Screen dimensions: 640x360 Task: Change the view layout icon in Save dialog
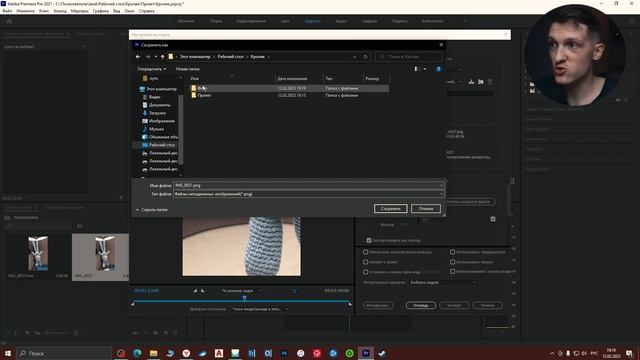417,69
